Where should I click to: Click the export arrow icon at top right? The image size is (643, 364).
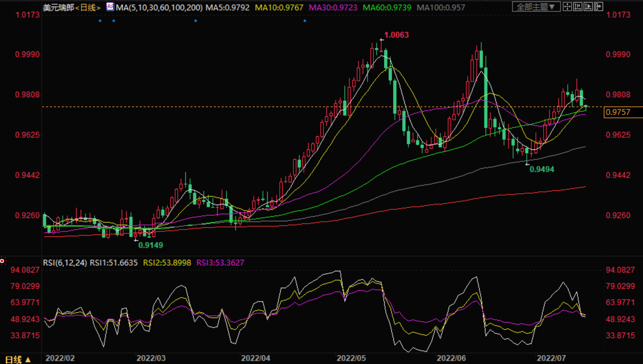click(x=598, y=6)
